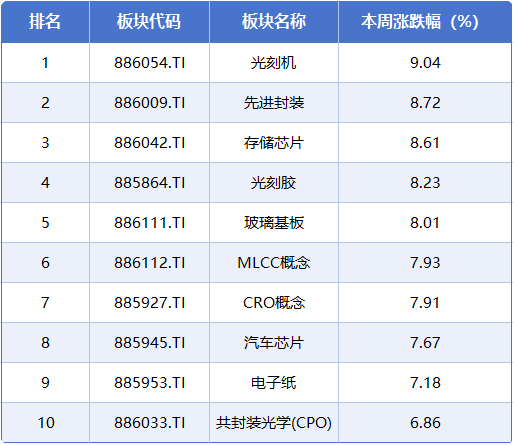Click the 先进封装 sector name
Viewport: 514px width, 445px height.
(274, 103)
